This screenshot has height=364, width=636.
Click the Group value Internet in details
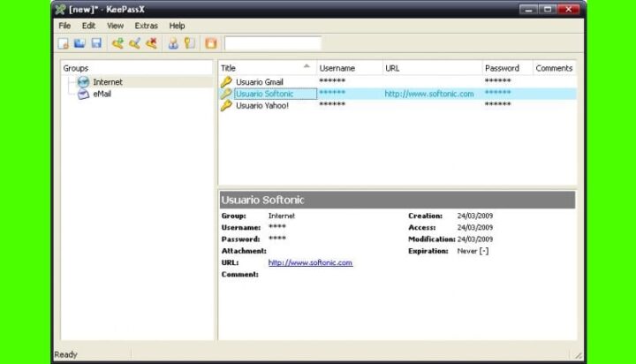(x=282, y=216)
